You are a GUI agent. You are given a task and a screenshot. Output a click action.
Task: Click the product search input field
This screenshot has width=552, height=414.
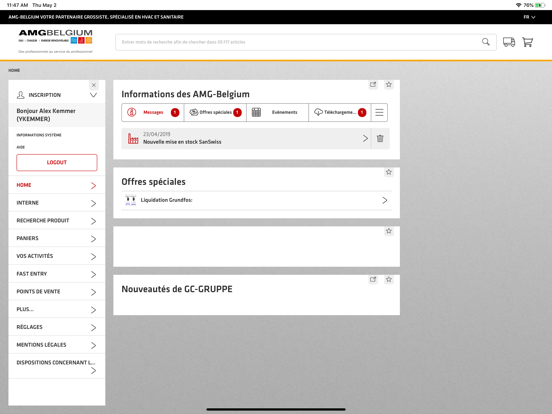pyautogui.click(x=306, y=42)
